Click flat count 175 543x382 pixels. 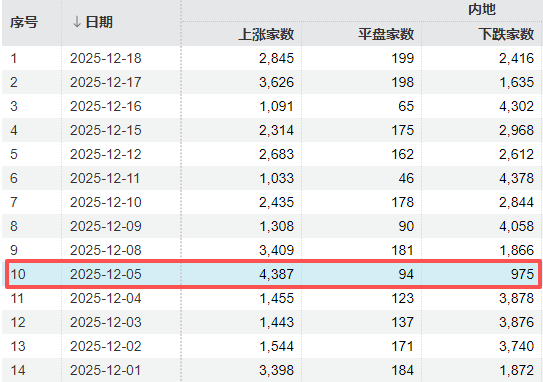[x=402, y=130]
